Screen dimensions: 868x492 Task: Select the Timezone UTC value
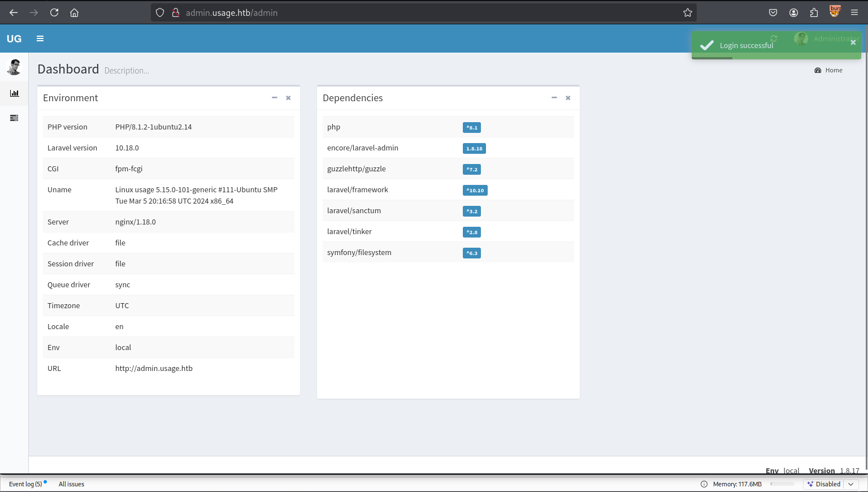[x=122, y=306]
